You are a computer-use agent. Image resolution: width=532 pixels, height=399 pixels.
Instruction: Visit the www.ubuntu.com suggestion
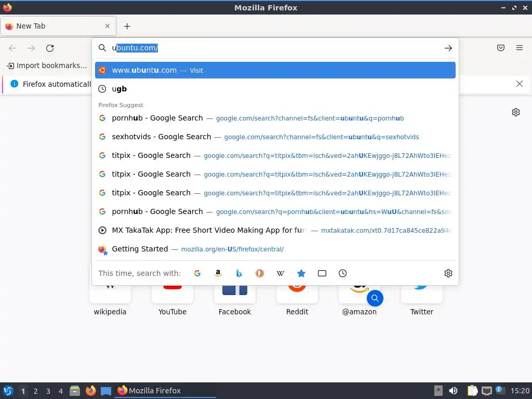pos(275,70)
